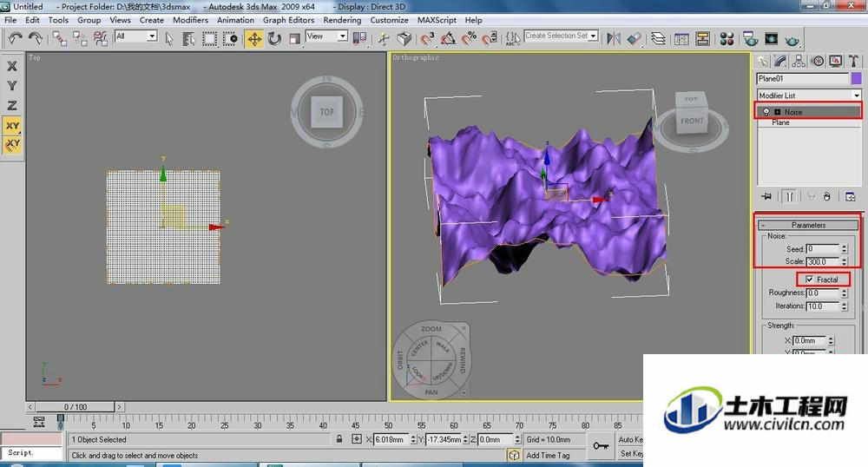Switch to the Create command panel tab

[763, 60]
